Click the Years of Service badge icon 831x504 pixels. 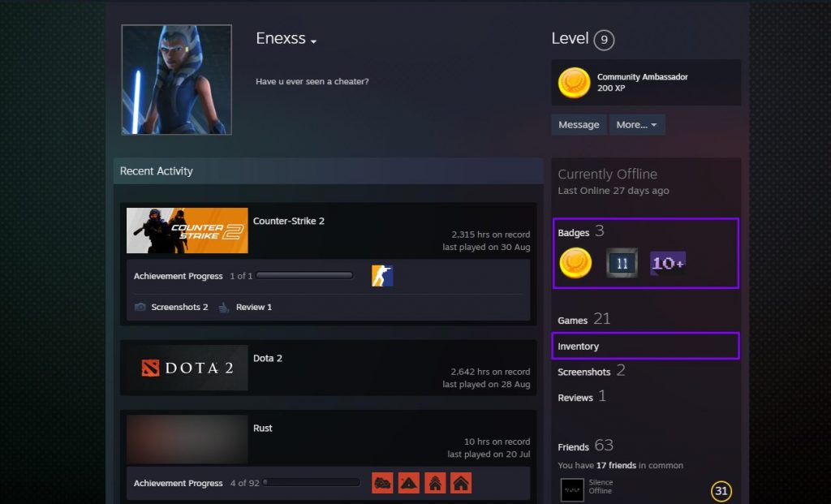[x=622, y=263]
